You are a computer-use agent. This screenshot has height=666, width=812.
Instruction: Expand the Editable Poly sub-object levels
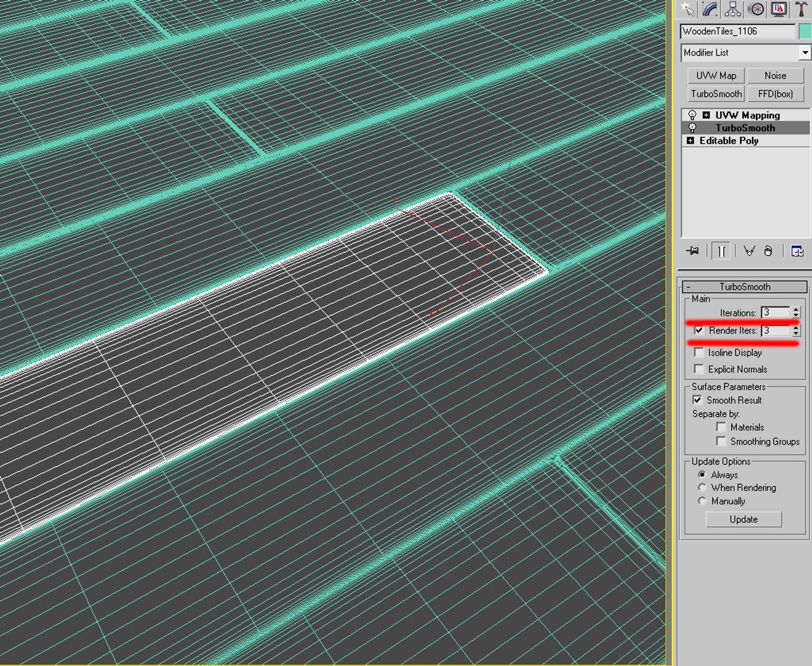point(690,141)
